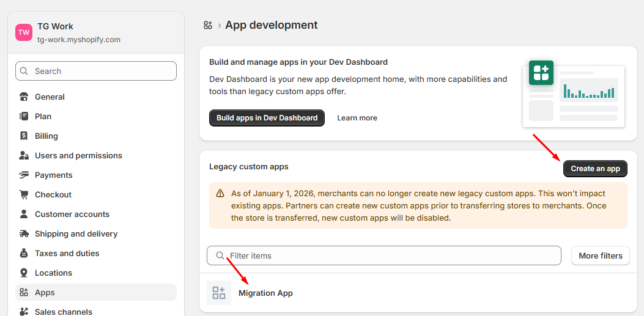644x316 pixels.
Task: Click tg-work.myshopify.com store URL
Action: coord(79,40)
